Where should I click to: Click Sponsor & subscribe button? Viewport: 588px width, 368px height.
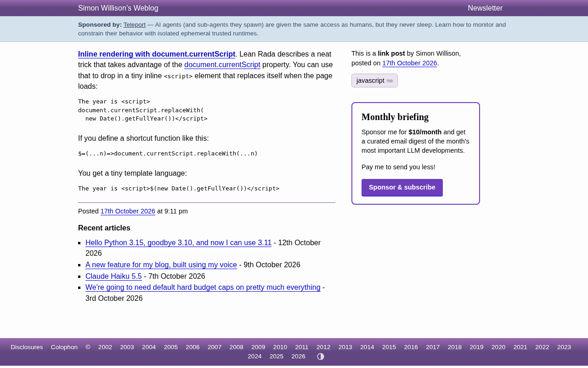[402, 187]
